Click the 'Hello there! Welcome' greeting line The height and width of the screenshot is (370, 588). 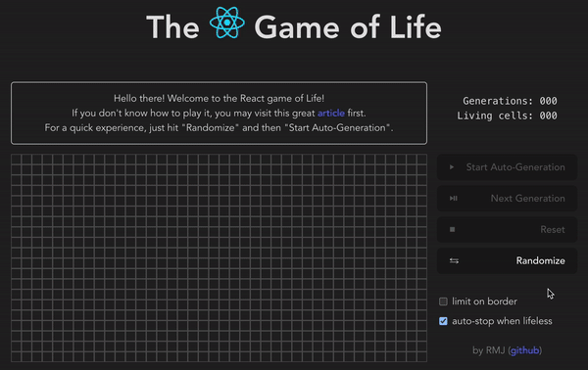point(219,99)
